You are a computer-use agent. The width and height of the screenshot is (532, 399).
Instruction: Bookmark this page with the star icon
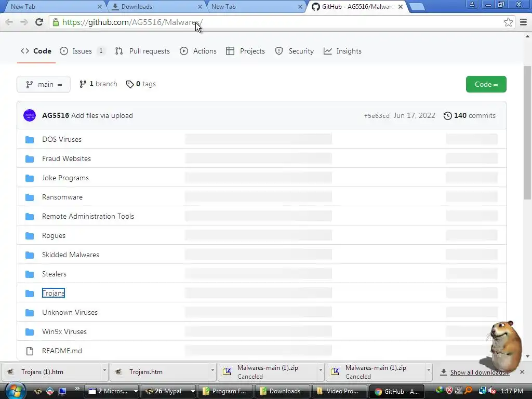pyautogui.click(x=508, y=22)
